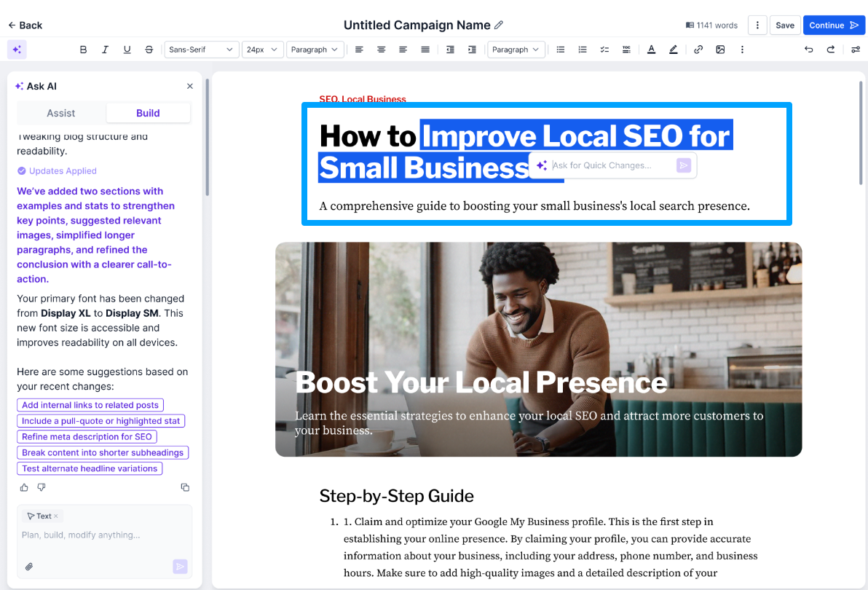This screenshot has width=868, height=590.
Task: Copy the AI response text
Action: (x=185, y=487)
